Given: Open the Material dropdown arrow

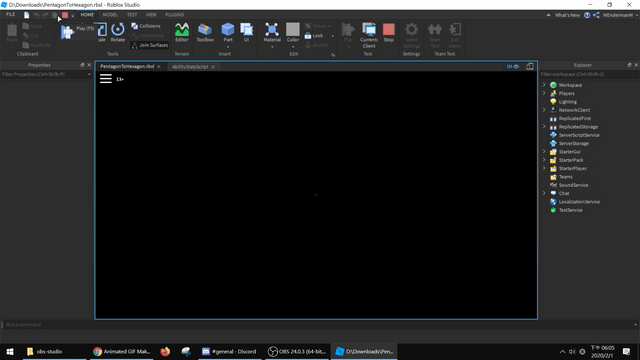Looking at the screenshot, I should [272, 47].
